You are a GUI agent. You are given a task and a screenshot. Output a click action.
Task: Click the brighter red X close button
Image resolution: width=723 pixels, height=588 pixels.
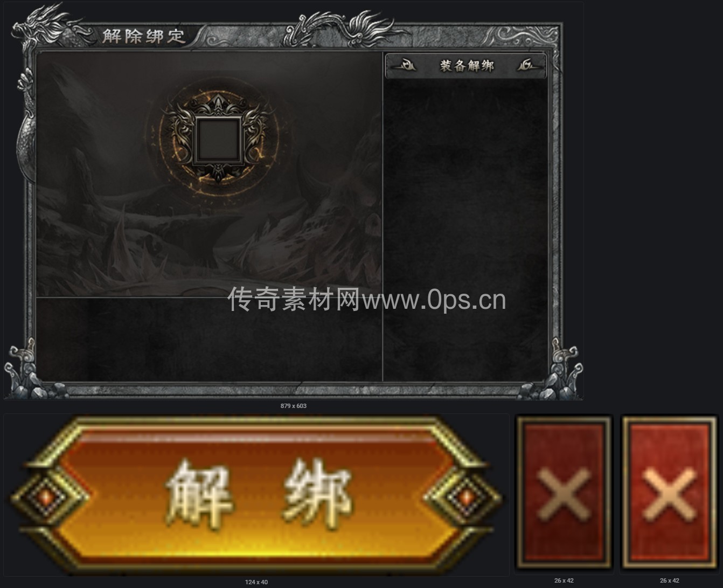pyautogui.click(x=670, y=492)
